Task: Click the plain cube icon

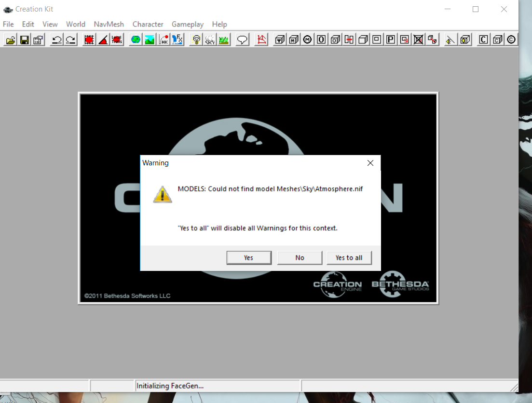Action: [x=363, y=40]
